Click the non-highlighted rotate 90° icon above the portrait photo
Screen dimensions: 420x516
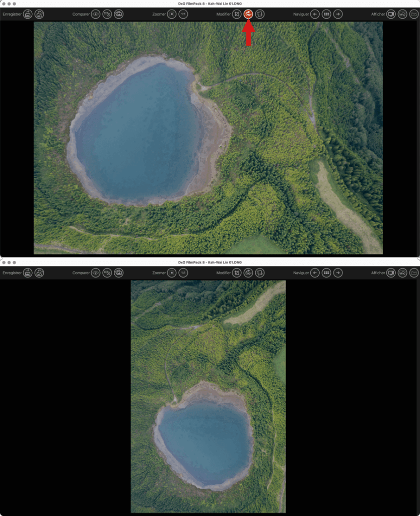[x=248, y=273]
